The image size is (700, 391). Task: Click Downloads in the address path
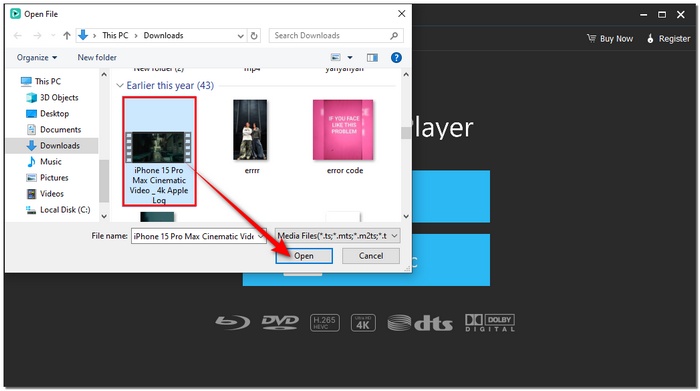[163, 35]
